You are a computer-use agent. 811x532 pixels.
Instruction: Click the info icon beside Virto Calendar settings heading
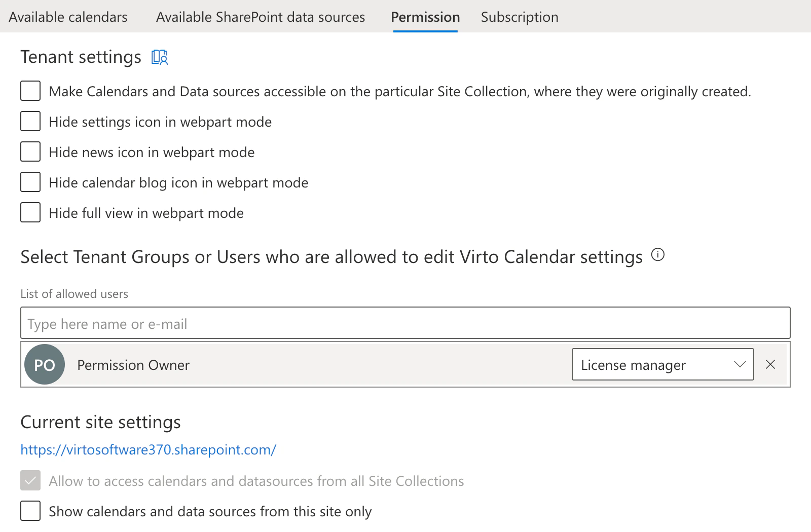pyautogui.click(x=657, y=255)
